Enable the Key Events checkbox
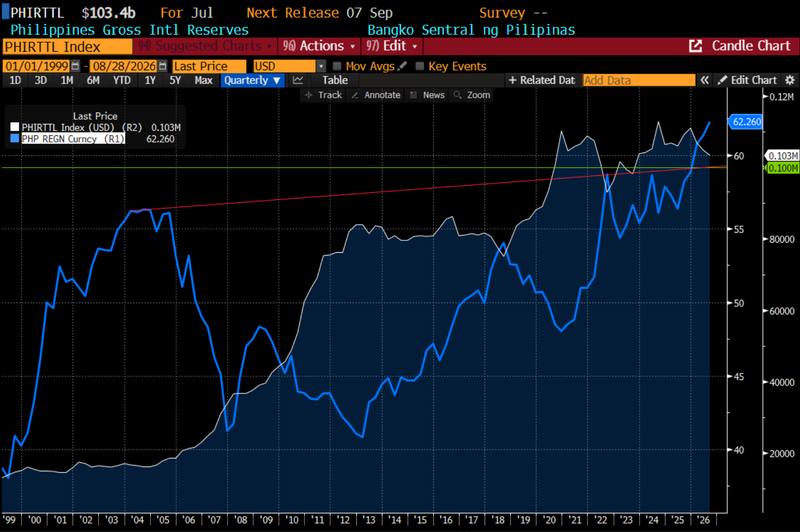Image resolution: width=800 pixels, height=532 pixels. tap(419, 66)
